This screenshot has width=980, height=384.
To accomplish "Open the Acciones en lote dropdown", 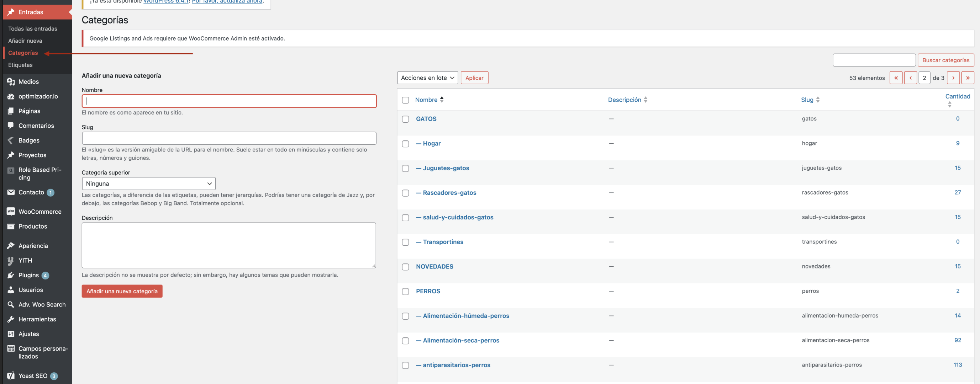I will pos(427,78).
